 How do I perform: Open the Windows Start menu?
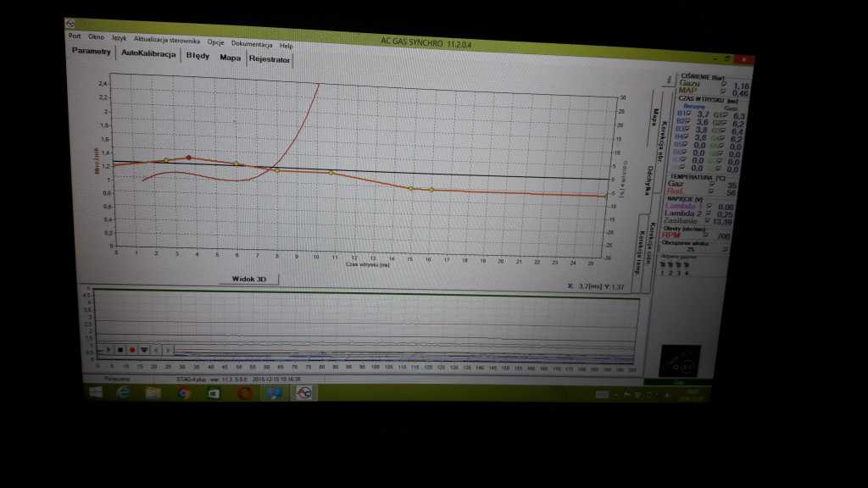[x=96, y=392]
